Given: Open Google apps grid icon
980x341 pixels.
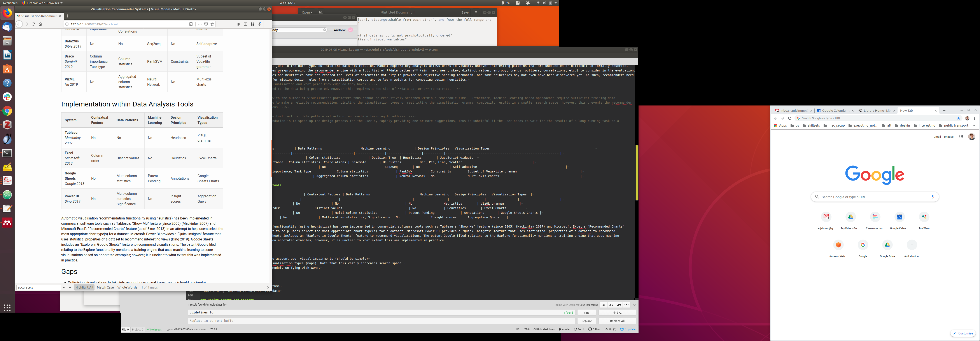Looking at the screenshot, I should point(961,137).
